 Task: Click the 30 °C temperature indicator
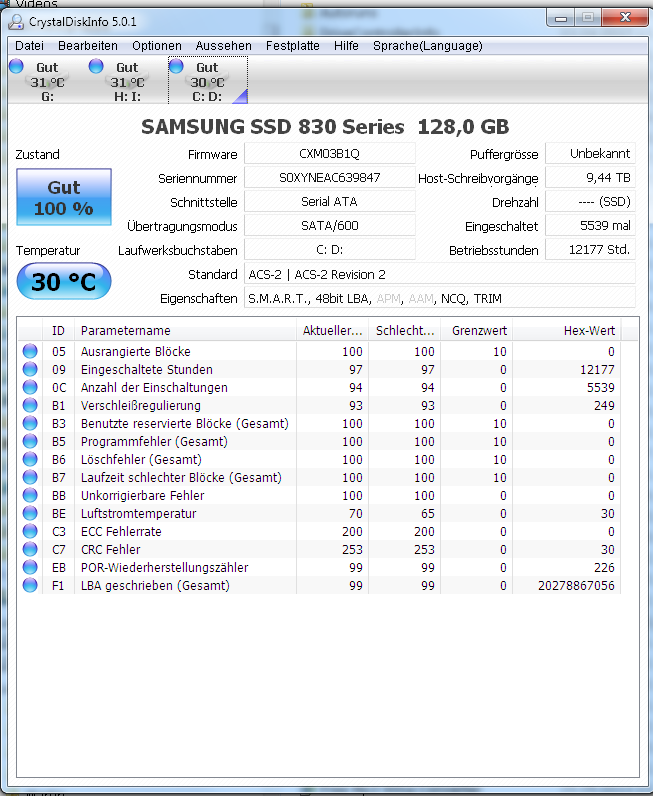(64, 281)
